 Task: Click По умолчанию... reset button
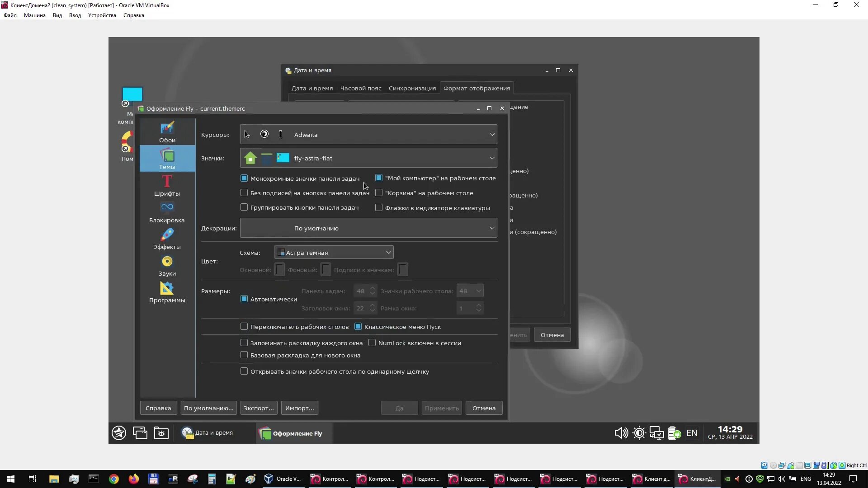[209, 408]
